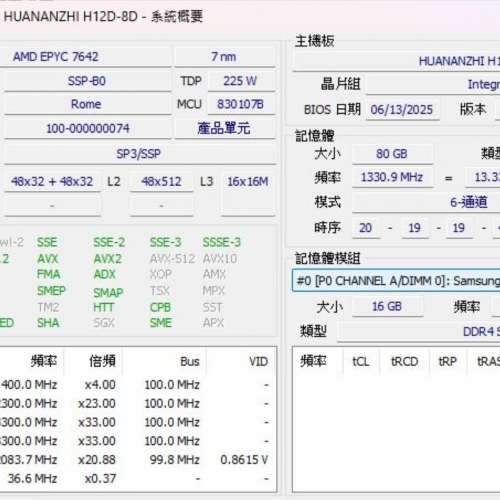Click the '倍頻' column header
This screenshot has height=500, width=500.
point(102,361)
